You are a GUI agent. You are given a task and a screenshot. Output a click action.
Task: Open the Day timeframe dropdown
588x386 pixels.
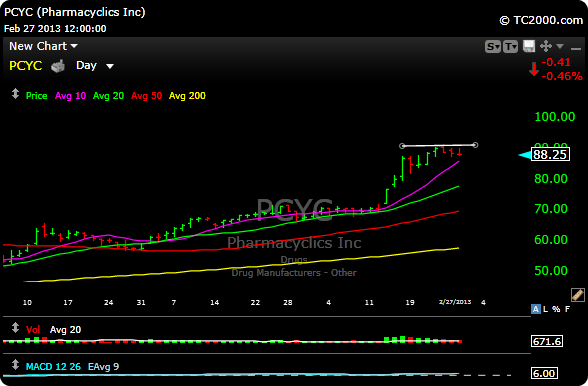click(94, 66)
